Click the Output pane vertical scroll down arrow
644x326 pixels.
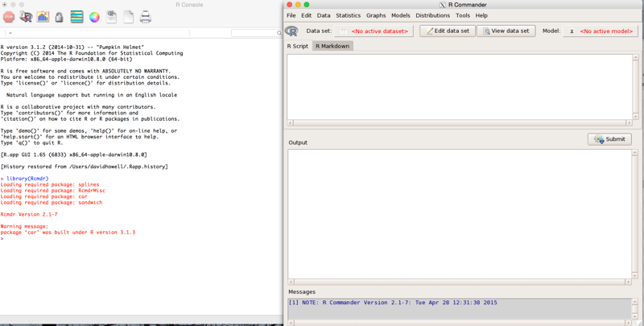pyautogui.click(x=636, y=276)
